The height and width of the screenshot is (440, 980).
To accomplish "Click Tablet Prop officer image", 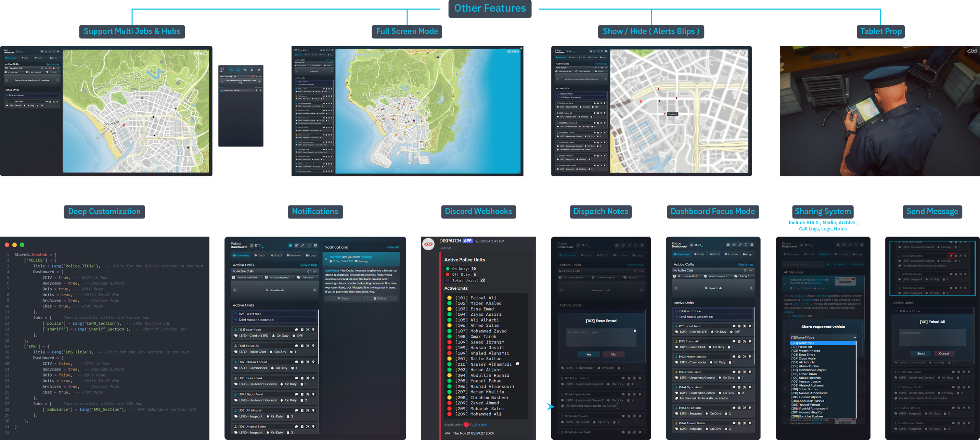I will (880, 111).
